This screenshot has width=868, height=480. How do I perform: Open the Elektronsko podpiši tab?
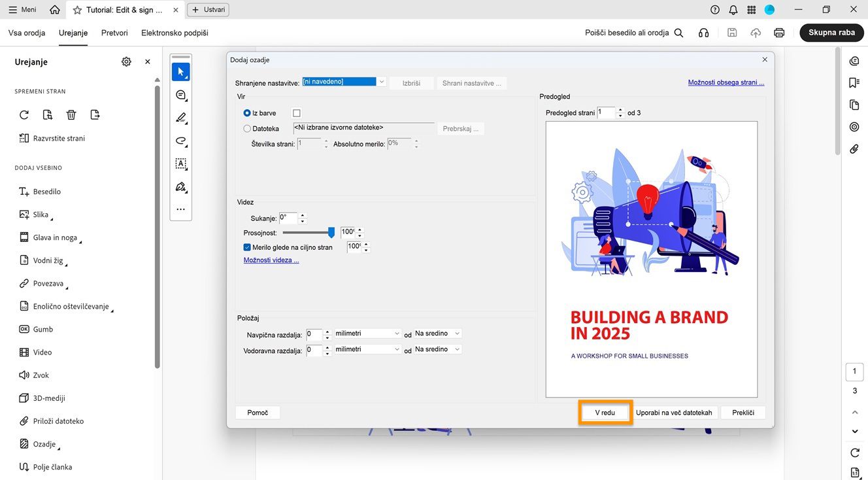click(x=175, y=33)
